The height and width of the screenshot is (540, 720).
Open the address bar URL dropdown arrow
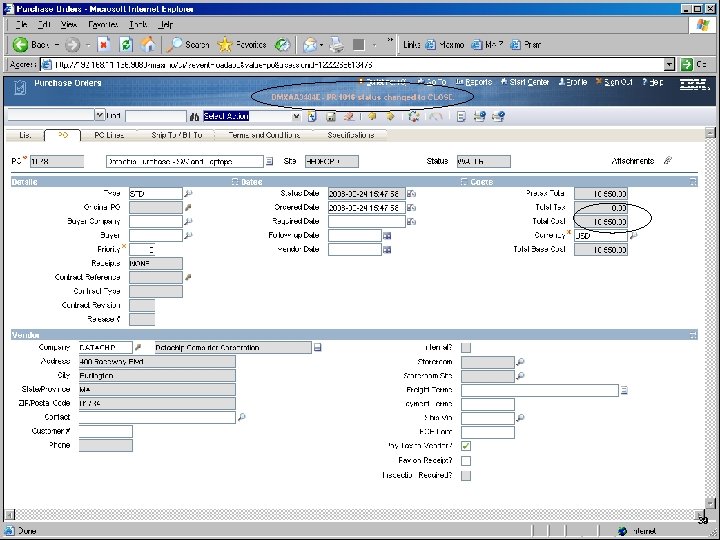669,65
